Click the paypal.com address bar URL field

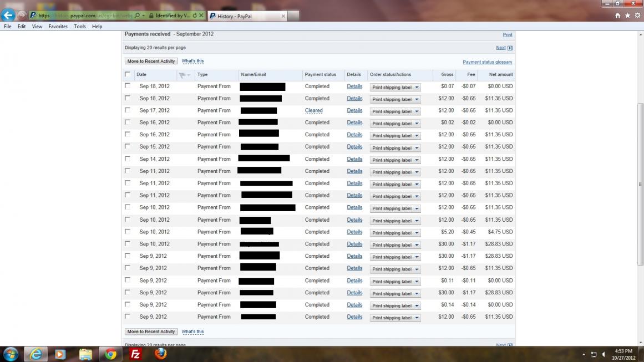85,16
